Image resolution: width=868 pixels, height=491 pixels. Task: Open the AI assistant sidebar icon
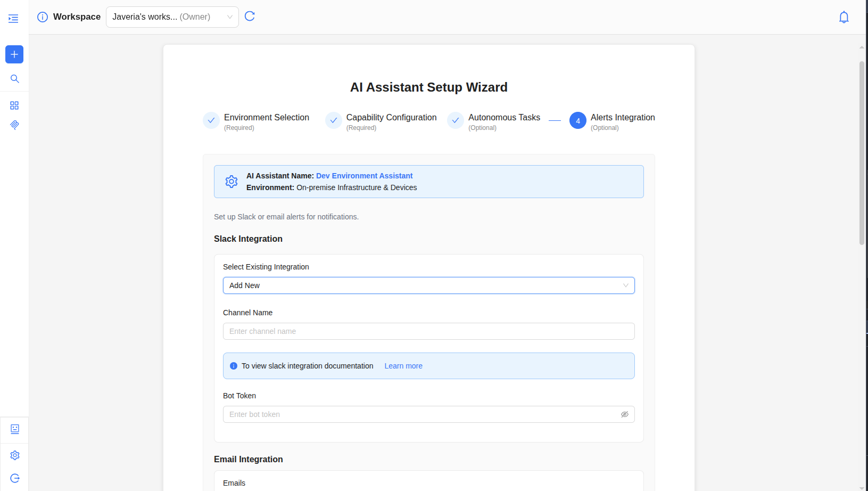coord(14,429)
